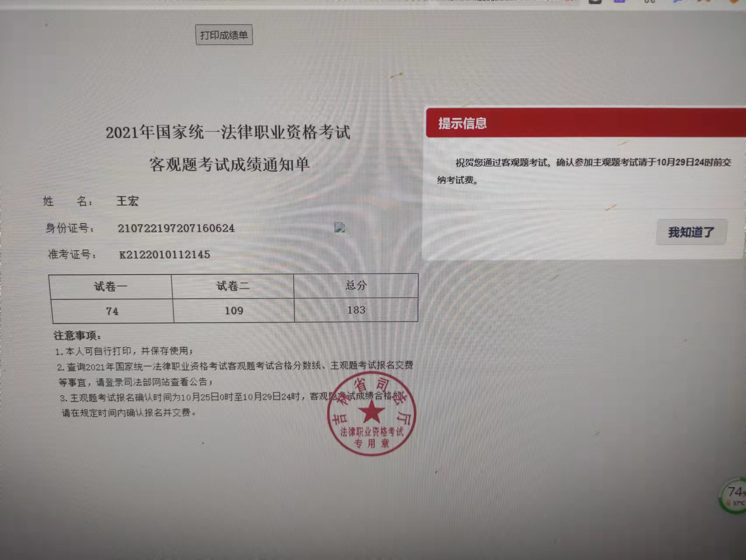This screenshot has height=560, width=746.
Task: Click the 提示信息 dialog header
Action: coord(586,123)
